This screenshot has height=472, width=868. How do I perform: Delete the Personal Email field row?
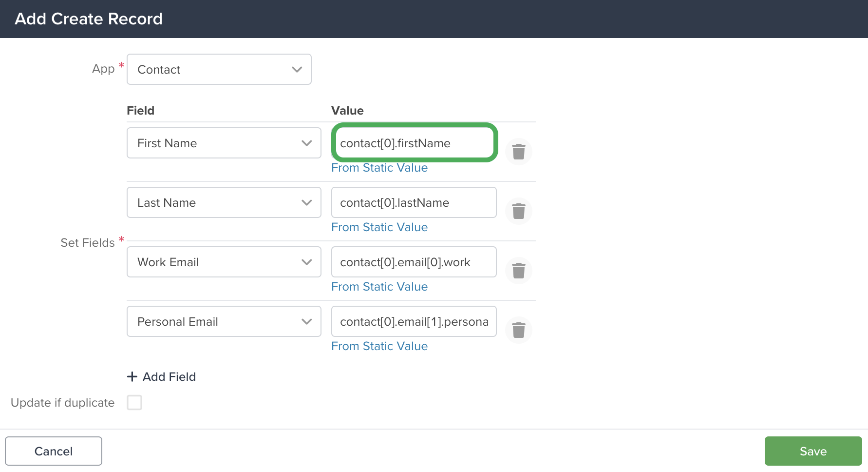click(519, 330)
